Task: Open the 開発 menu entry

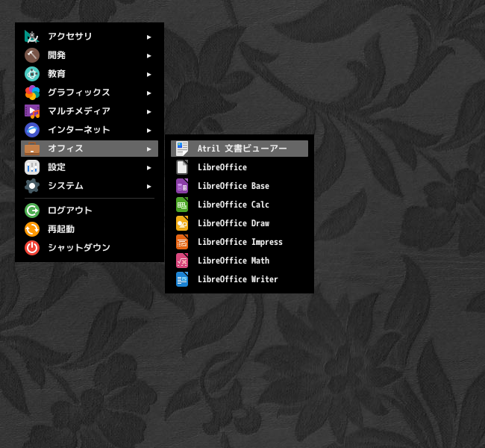Action: pyautogui.click(x=90, y=55)
